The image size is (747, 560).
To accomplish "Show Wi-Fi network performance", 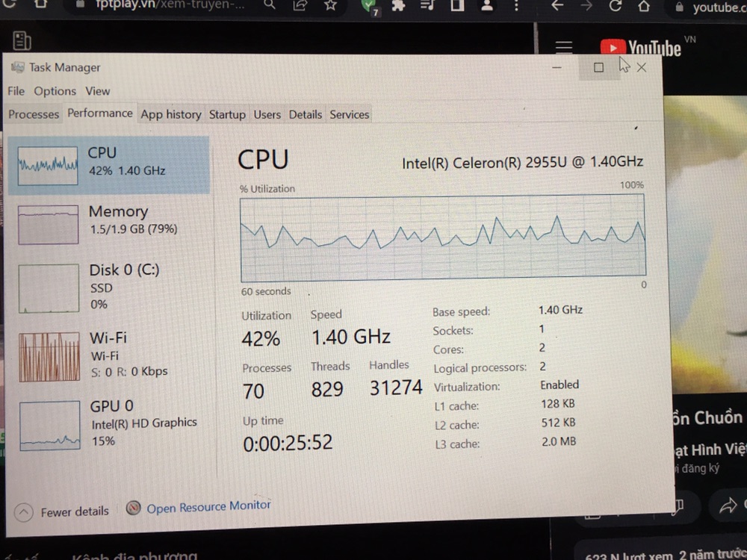I will coord(108,356).
